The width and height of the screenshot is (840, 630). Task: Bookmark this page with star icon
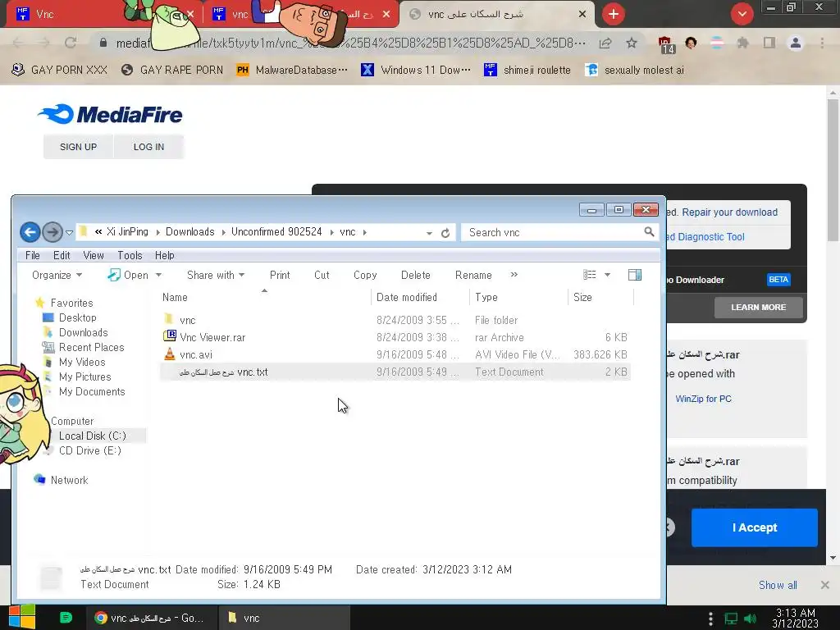632,43
